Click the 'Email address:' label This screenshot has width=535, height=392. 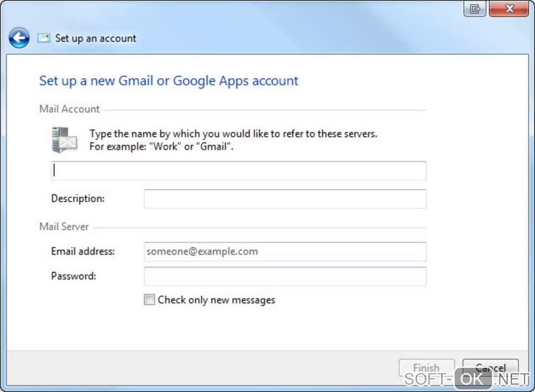[x=83, y=252]
